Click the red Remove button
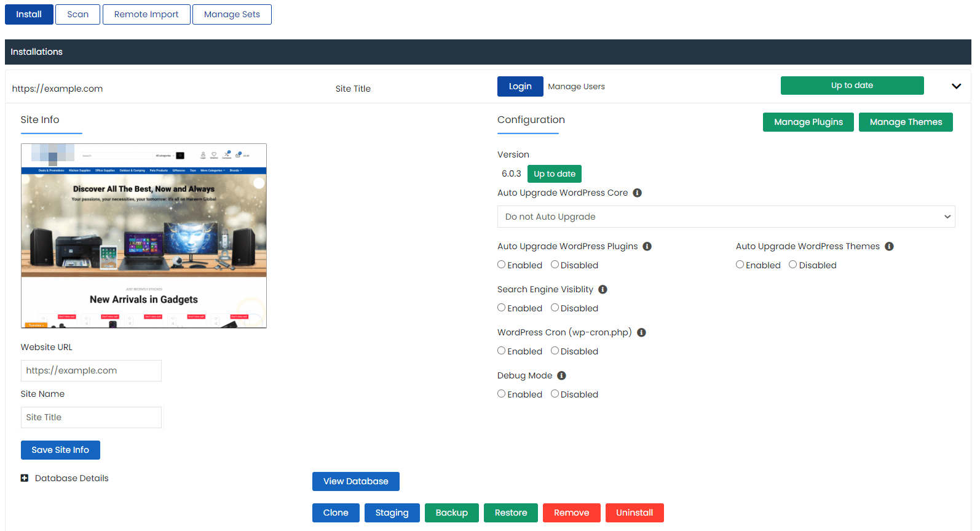The image size is (980, 531). [x=572, y=513]
